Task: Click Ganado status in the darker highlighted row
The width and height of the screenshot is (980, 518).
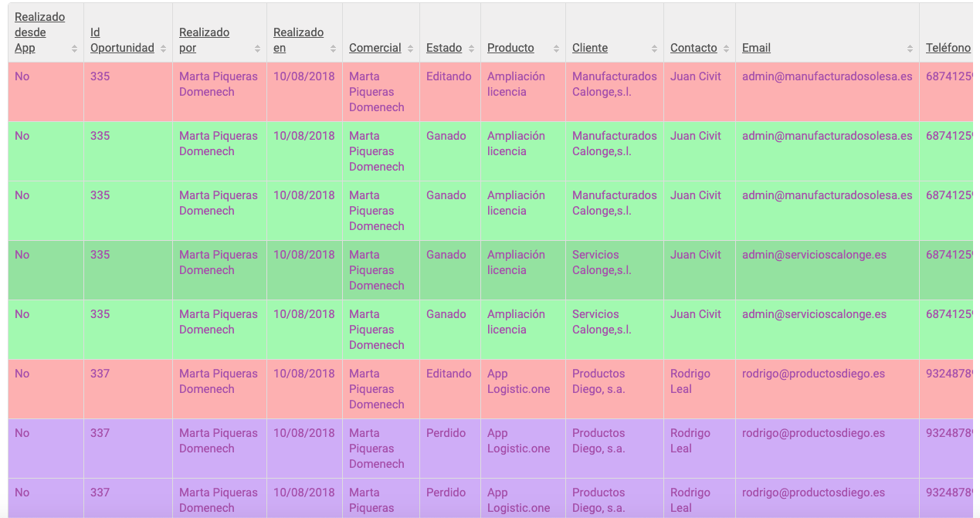Action: pyautogui.click(x=446, y=255)
